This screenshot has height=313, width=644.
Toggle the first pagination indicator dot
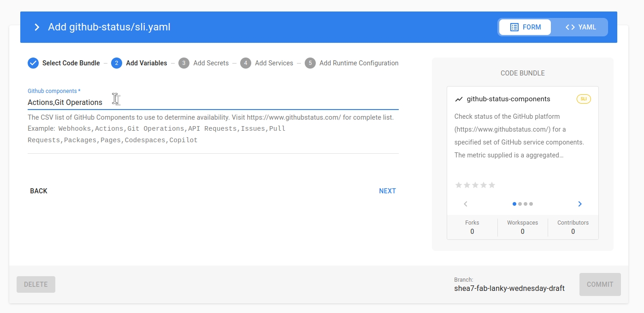tap(514, 204)
